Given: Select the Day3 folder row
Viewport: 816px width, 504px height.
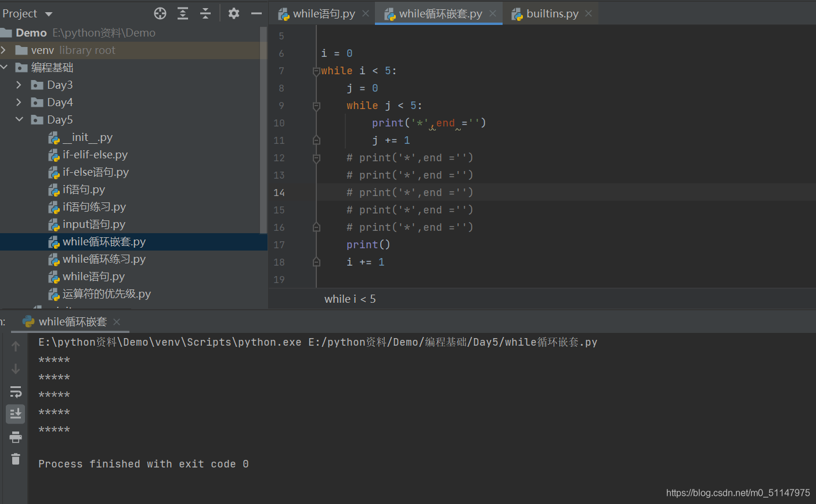Looking at the screenshot, I should [133, 85].
